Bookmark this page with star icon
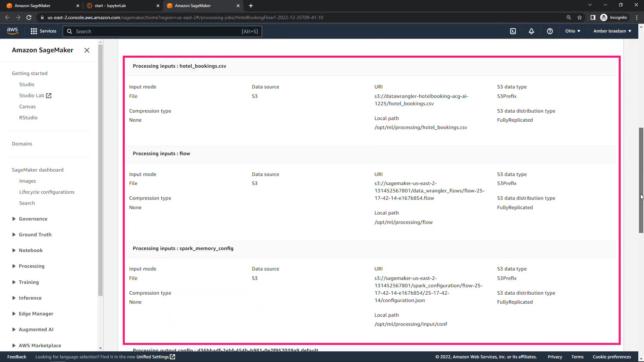Screen dimensions: 644x362 580,17
